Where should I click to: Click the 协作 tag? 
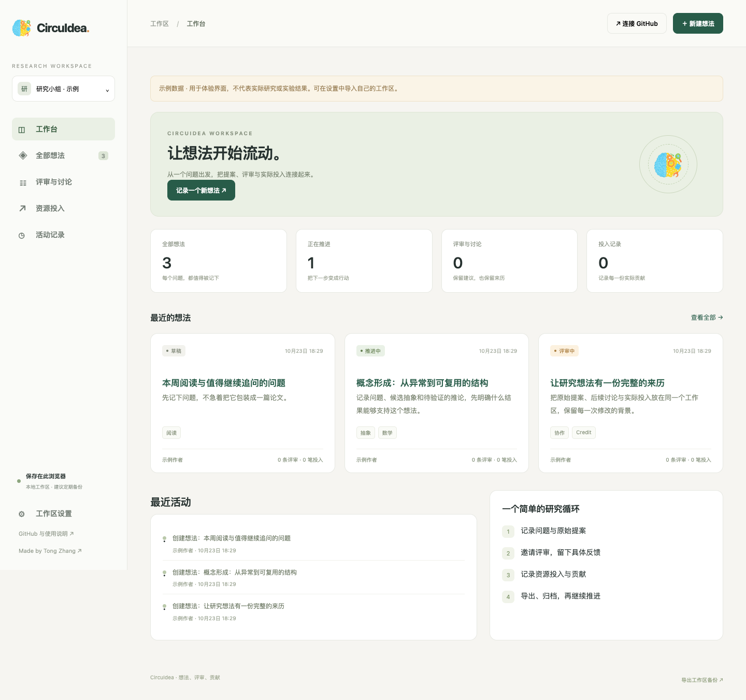click(x=559, y=433)
